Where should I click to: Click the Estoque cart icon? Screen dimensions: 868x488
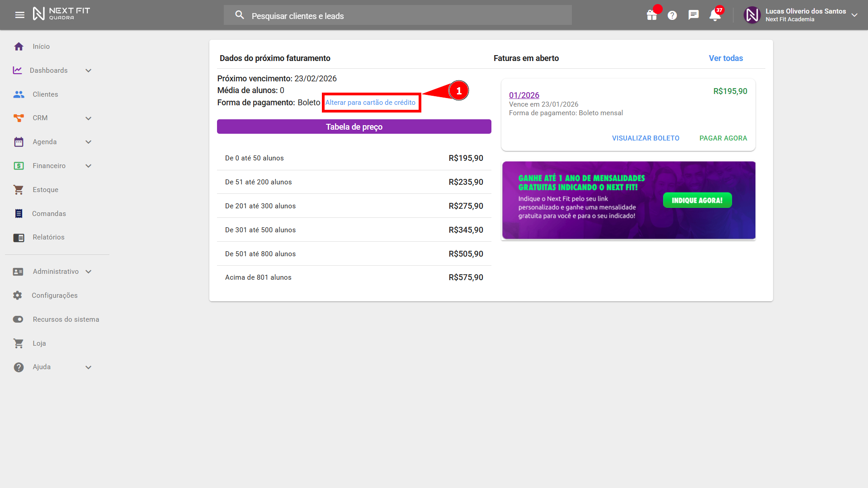tap(19, 190)
